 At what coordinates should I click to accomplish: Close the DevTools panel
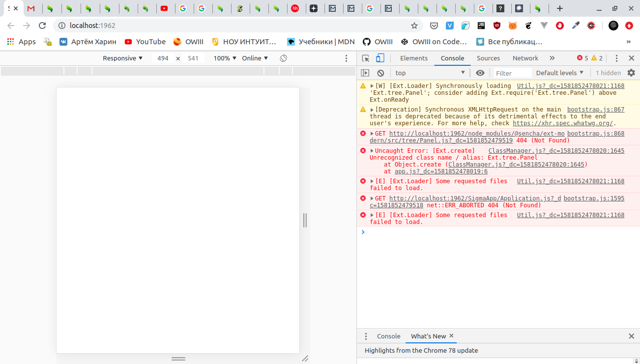(632, 58)
